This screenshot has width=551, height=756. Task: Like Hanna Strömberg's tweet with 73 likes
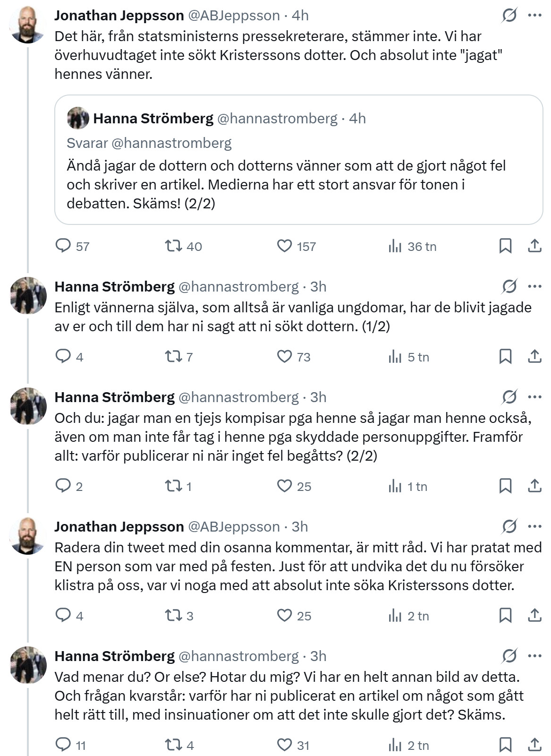pyautogui.click(x=285, y=357)
